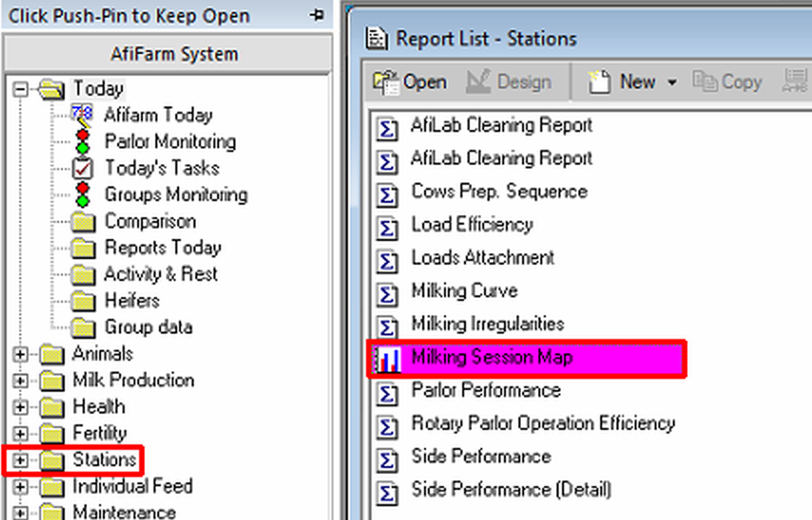Select the Parlor Performance report
812x520 pixels.
point(486,391)
